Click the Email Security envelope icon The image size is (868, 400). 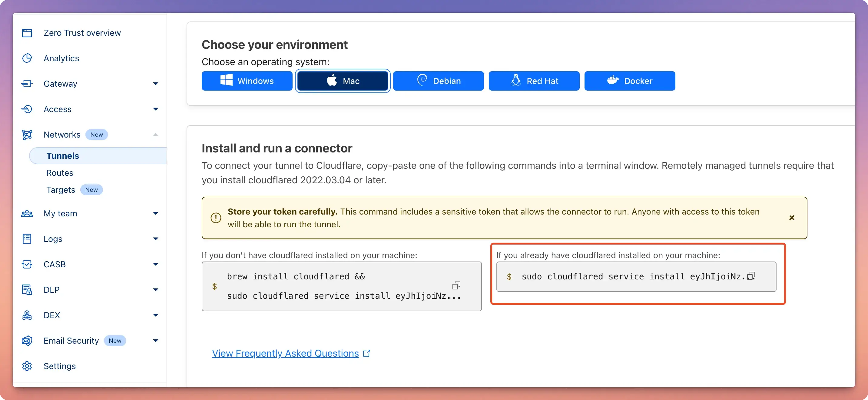click(27, 341)
